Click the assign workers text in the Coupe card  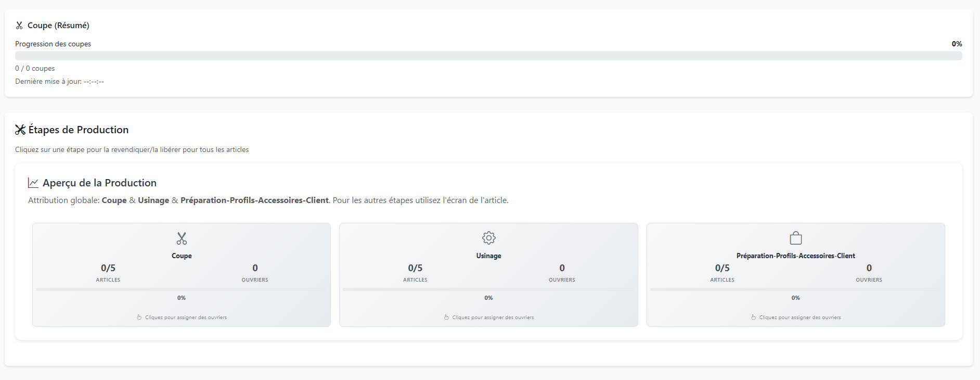coord(186,318)
